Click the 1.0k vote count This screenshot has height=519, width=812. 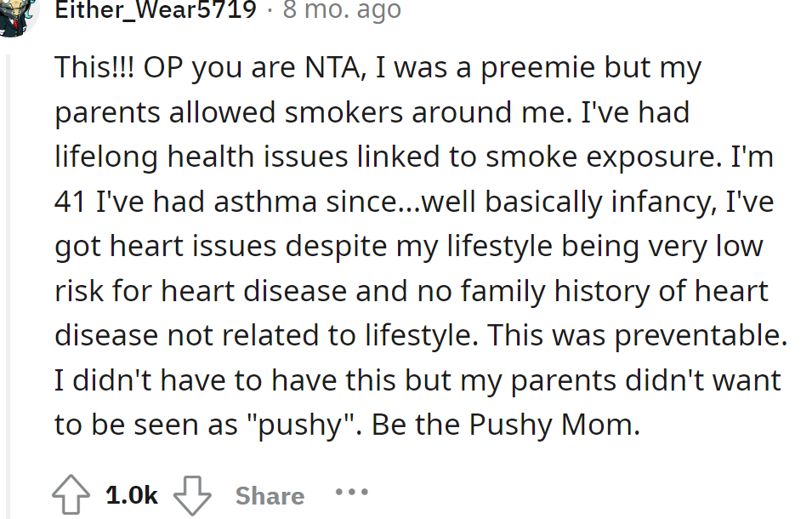click(132, 495)
